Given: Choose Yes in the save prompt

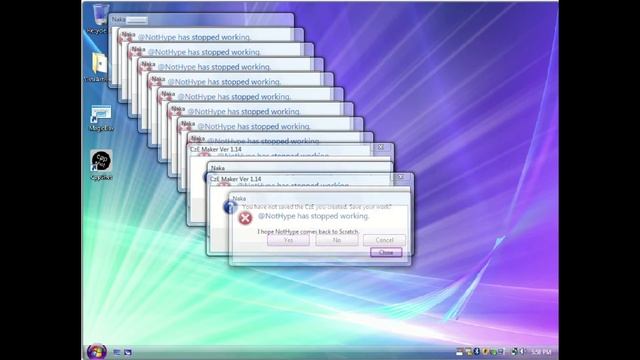Looking at the screenshot, I should coord(288,240).
